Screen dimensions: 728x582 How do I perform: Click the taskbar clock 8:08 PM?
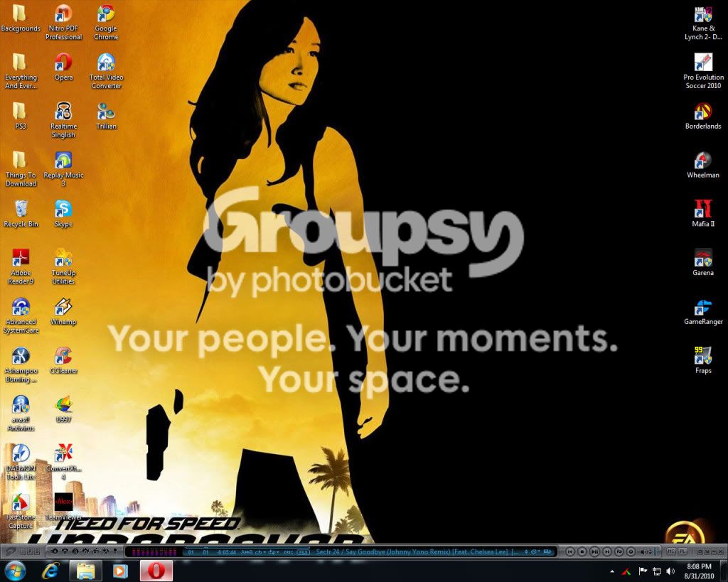click(x=700, y=571)
